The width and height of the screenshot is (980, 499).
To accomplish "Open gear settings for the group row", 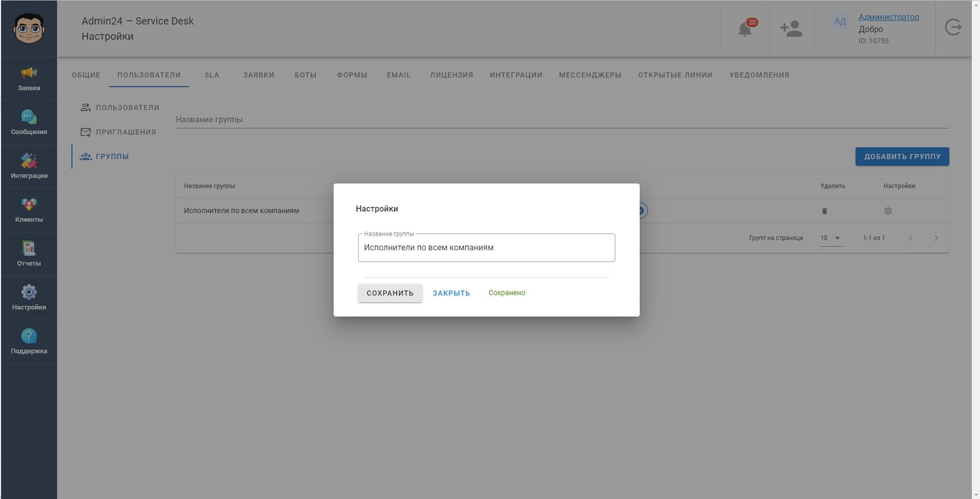I will [x=888, y=211].
